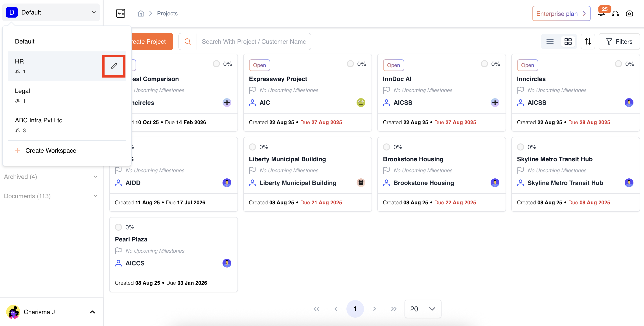Open page size dropdown showing 20
The image size is (644, 326).
pyautogui.click(x=423, y=309)
